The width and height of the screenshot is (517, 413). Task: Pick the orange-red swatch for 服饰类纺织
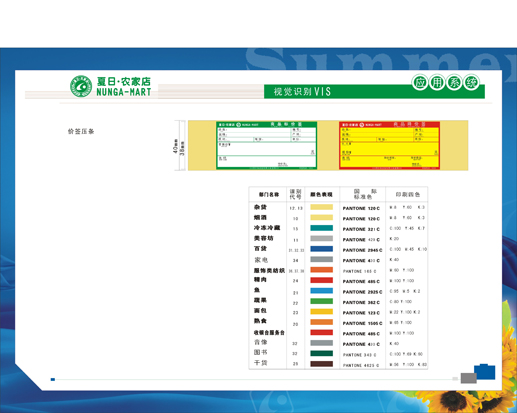[322, 270]
